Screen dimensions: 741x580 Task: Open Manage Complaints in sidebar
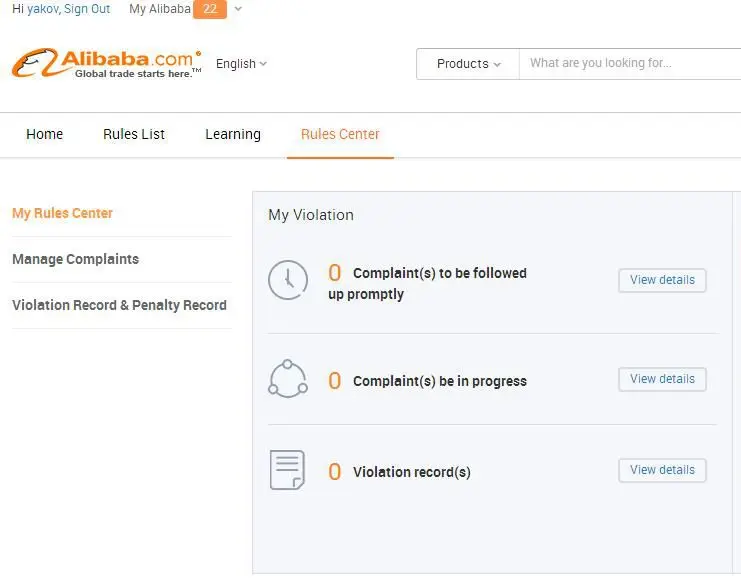click(75, 259)
